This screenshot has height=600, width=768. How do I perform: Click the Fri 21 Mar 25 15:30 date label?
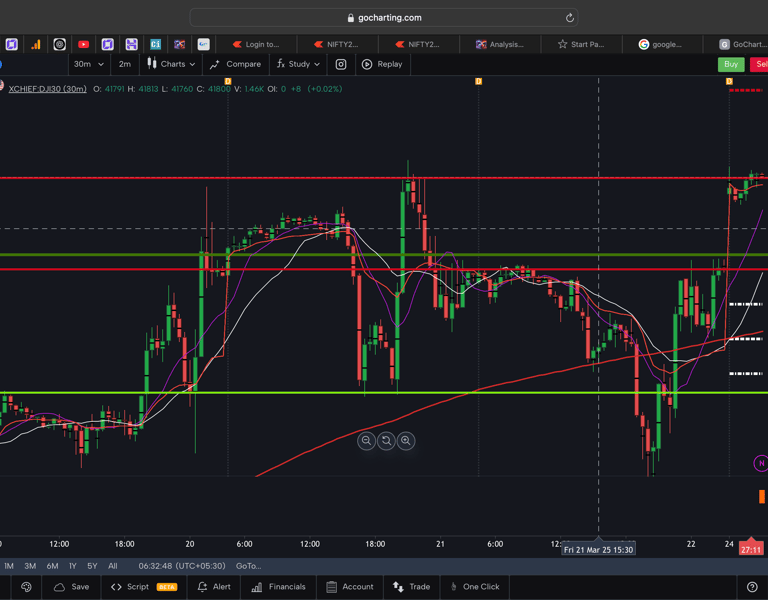(x=599, y=550)
